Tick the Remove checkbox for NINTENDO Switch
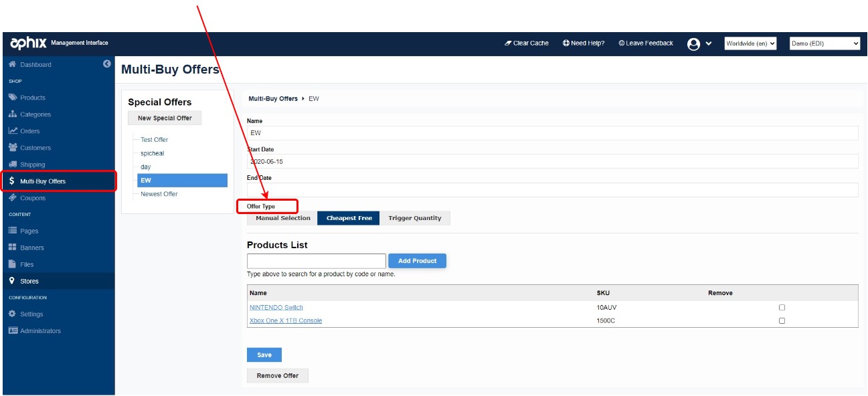This screenshot has width=868, height=396. tap(782, 308)
